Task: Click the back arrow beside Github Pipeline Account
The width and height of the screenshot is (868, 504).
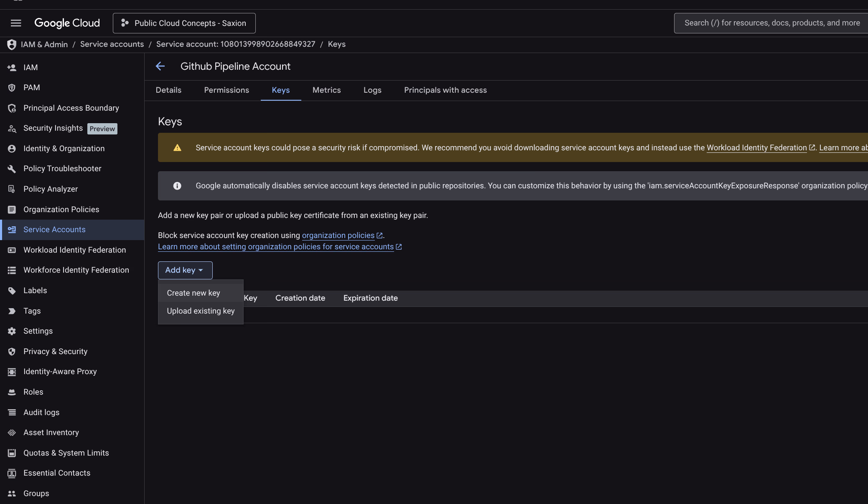Action: [x=160, y=66]
